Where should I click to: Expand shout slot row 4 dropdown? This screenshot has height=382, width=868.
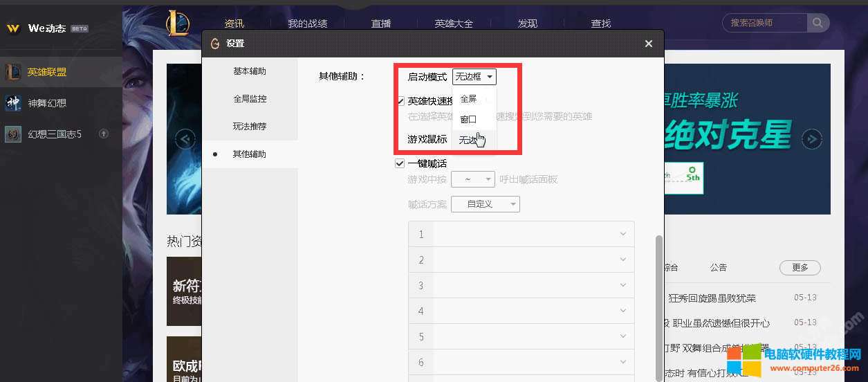[x=624, y=311]
